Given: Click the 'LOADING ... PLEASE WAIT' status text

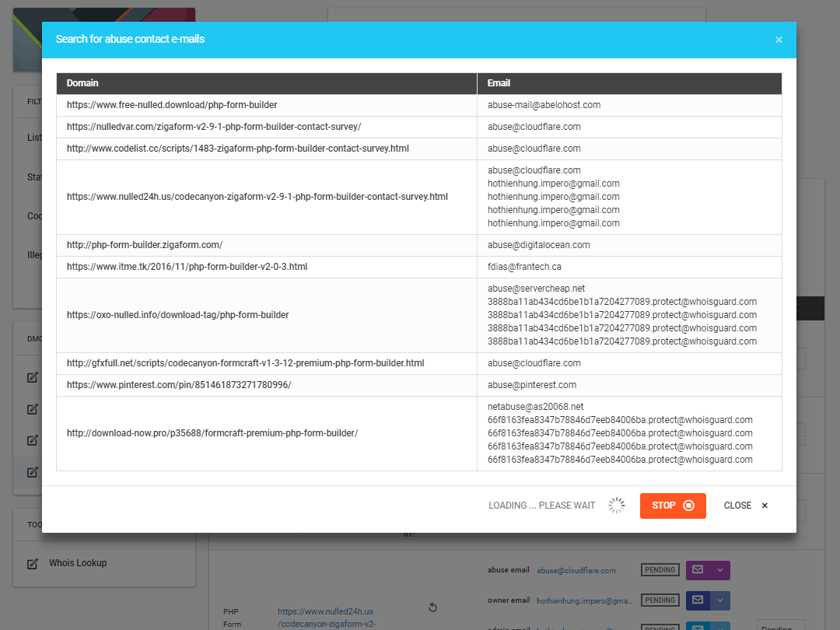Looking at the screenshot, I should tap(541, 506).
